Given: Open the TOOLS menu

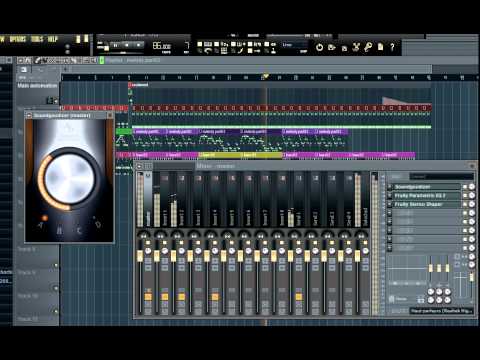Looking at the screenshot, I should tap(37, 39).
